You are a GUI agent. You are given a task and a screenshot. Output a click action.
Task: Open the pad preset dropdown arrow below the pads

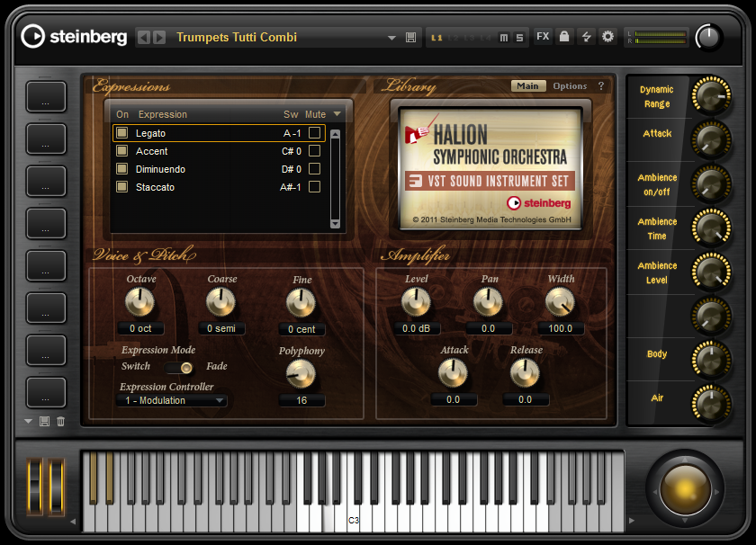tap(29, 422)
